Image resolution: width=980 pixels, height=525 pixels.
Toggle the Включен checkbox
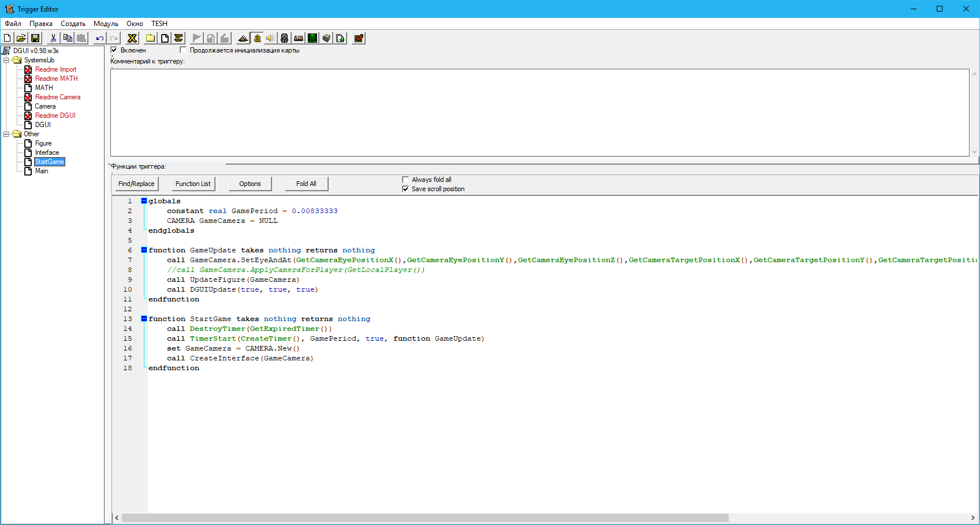click(114, 50)
